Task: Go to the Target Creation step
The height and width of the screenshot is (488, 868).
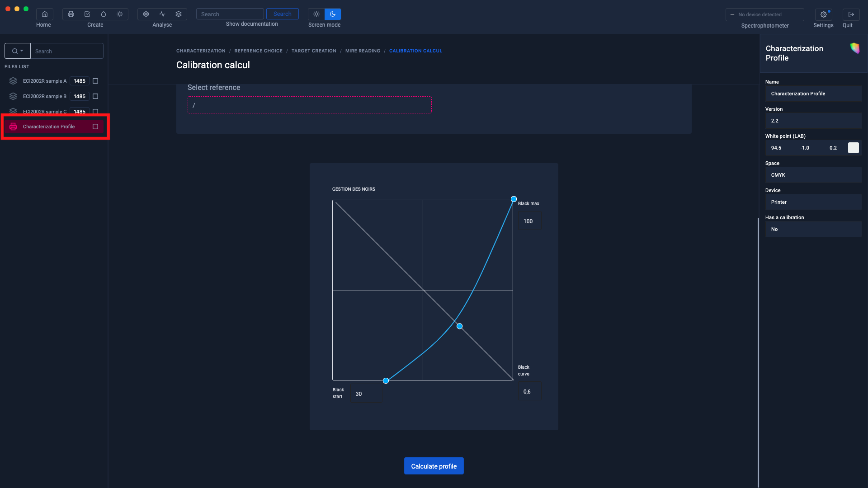Action: [314, 51]
